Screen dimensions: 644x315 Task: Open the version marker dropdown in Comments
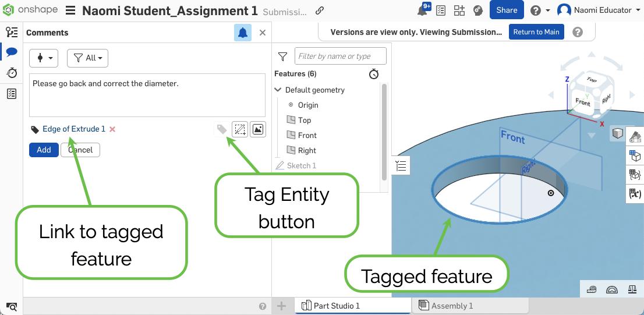click(44, 58)
